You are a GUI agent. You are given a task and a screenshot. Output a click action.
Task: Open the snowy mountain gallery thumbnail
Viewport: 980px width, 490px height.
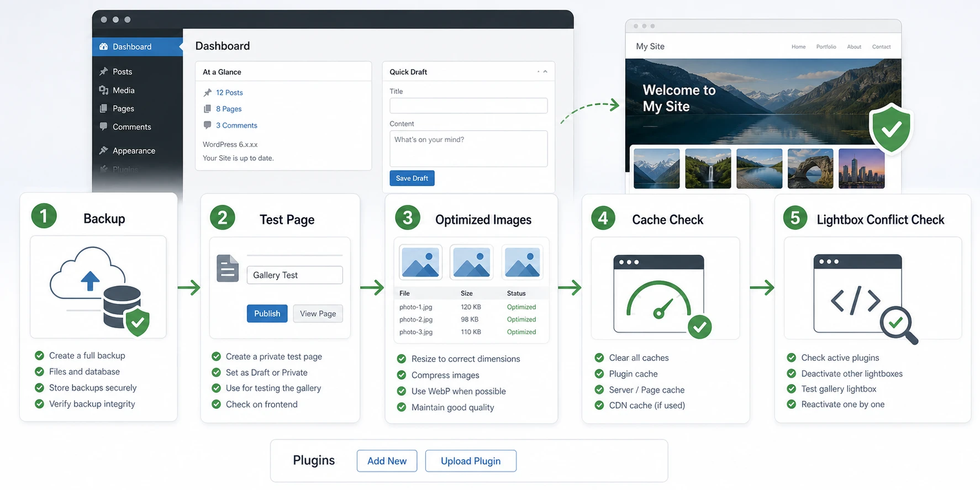(657, 168)
